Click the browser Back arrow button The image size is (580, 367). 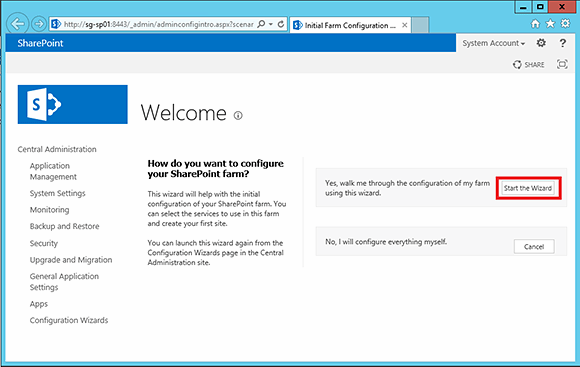(17, 24)
